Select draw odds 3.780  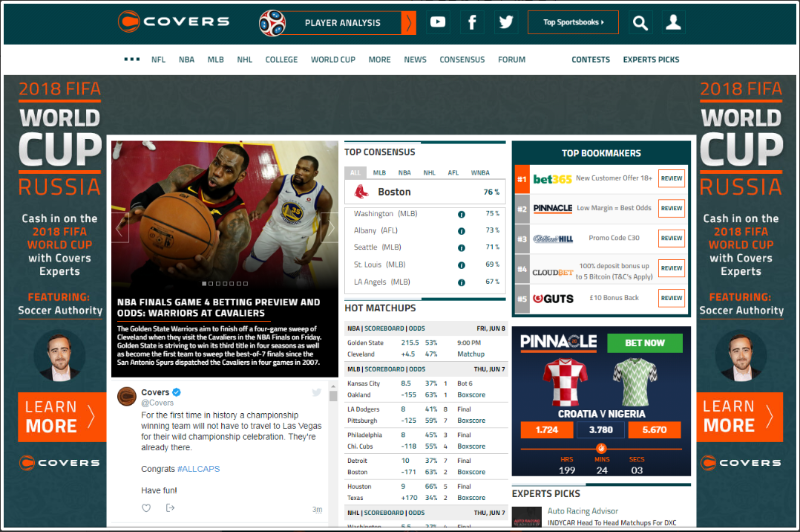pyautogui.click(x=601, y=430)
